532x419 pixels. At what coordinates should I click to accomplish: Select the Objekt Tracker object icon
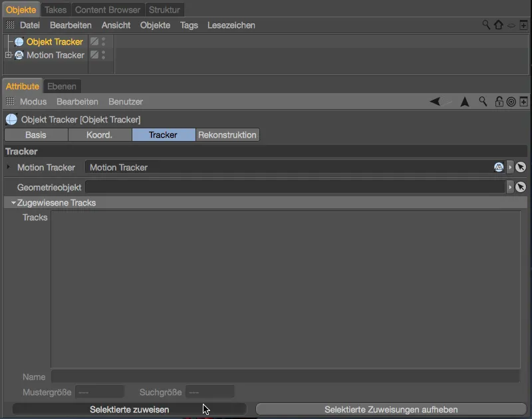(19, 42)
